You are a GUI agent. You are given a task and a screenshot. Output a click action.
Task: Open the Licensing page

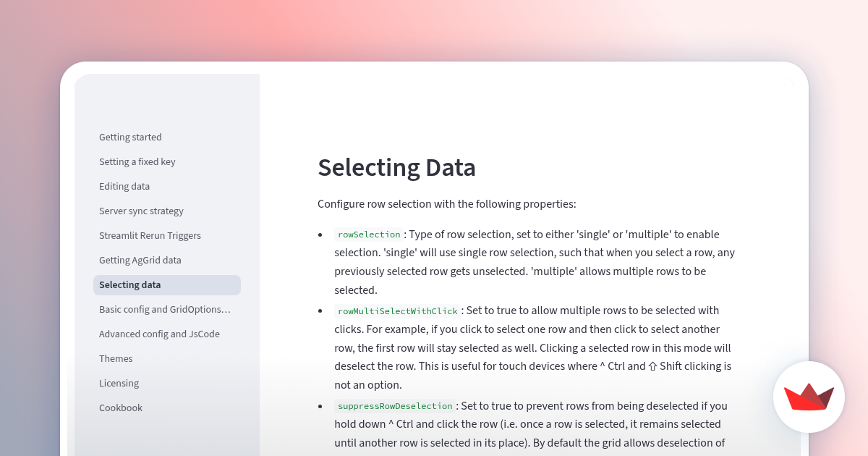[119, 383]
